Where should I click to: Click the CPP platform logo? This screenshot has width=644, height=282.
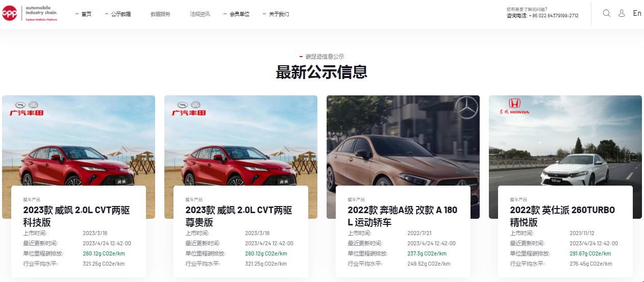click(30, 14)
